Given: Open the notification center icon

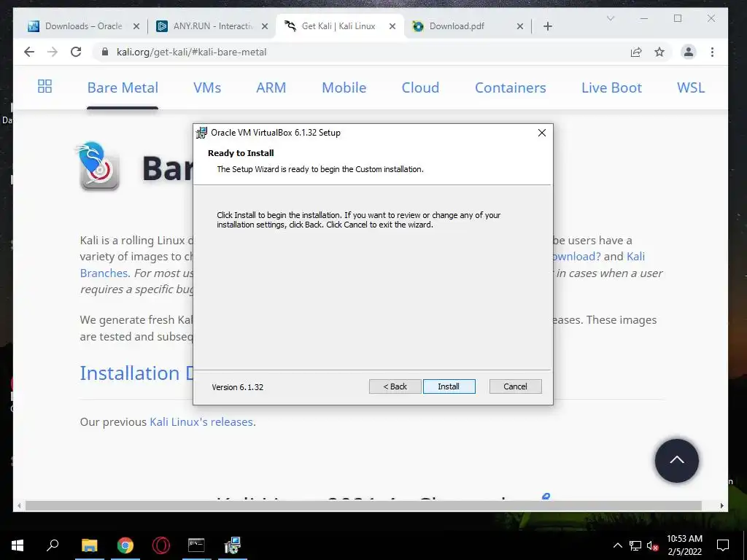Looking at the screenshot, I should 723,545.
